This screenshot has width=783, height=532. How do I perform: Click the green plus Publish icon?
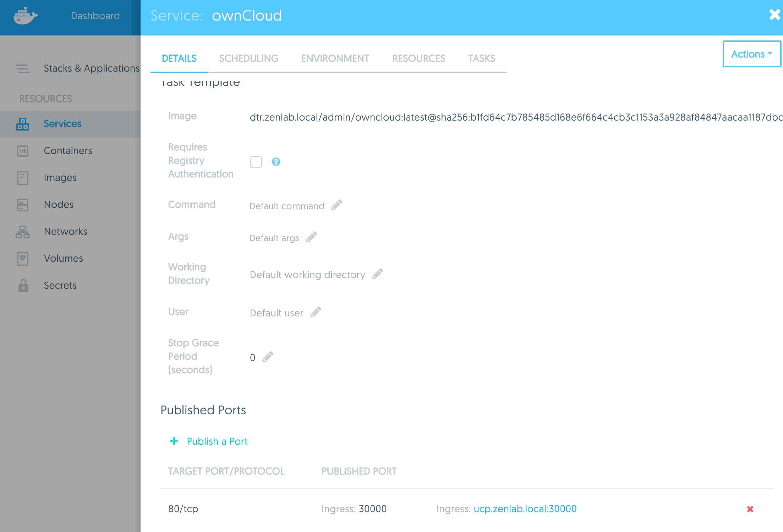174,441
